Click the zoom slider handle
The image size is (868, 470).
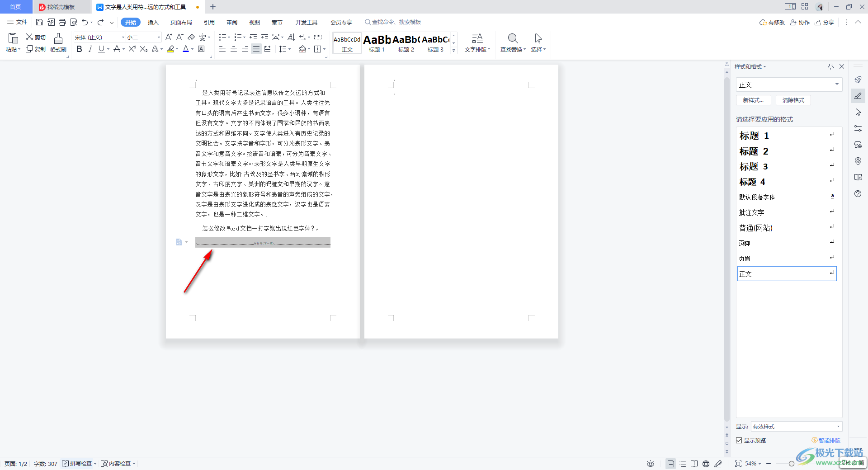(792, 464)
